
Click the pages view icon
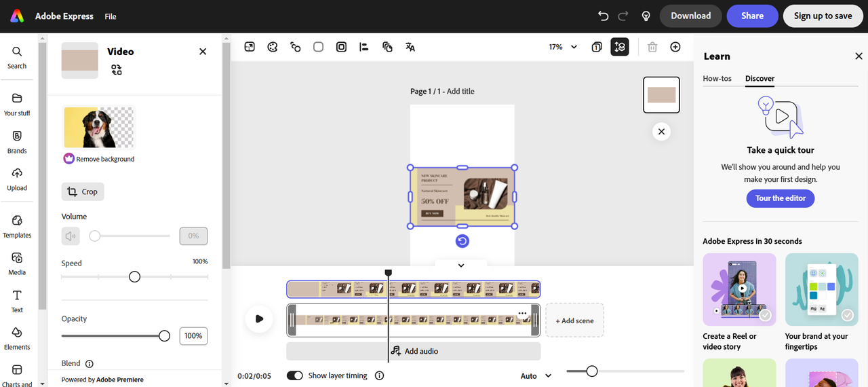596,47
